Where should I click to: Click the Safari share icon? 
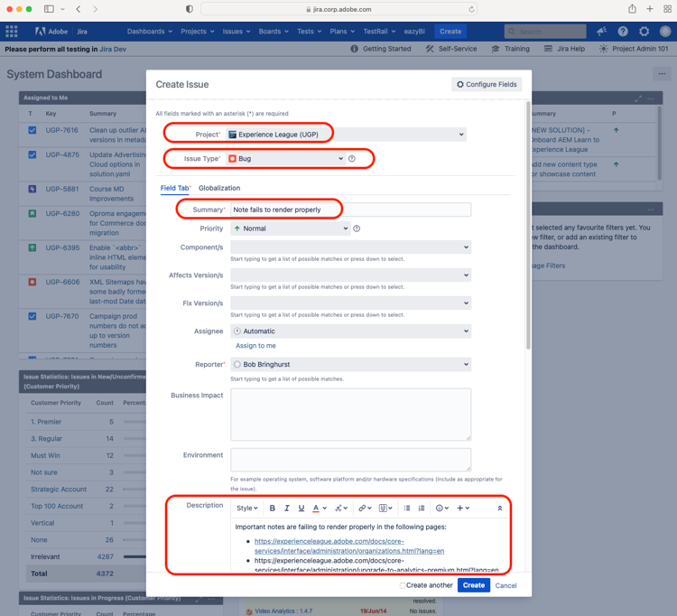click(x=632, y=9)
